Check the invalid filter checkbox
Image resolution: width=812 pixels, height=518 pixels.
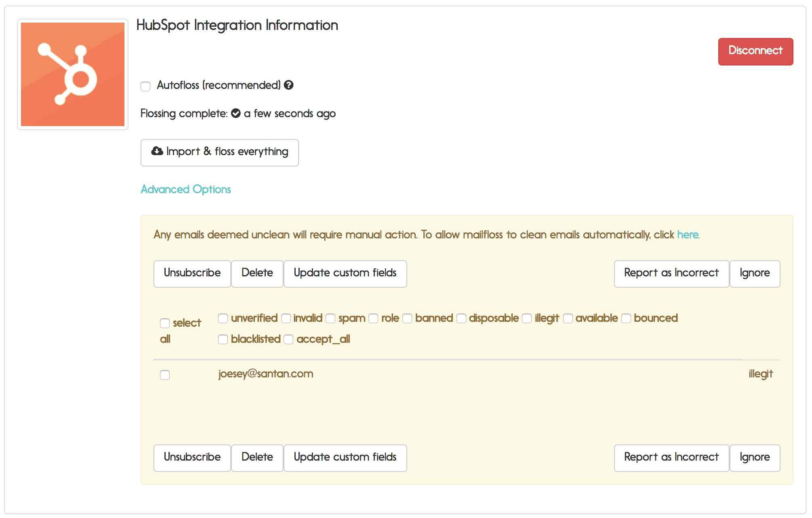[x=286, y=318]
